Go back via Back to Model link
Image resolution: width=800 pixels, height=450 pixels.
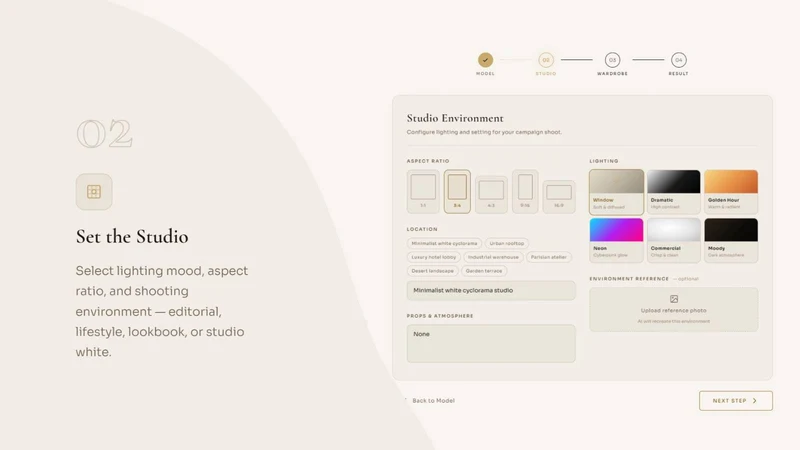433,401
